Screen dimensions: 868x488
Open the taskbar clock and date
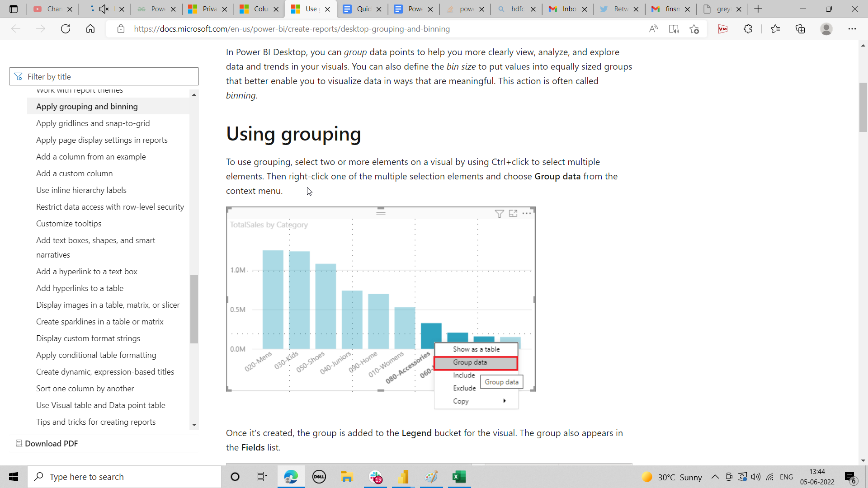click(x=817, y=477)
